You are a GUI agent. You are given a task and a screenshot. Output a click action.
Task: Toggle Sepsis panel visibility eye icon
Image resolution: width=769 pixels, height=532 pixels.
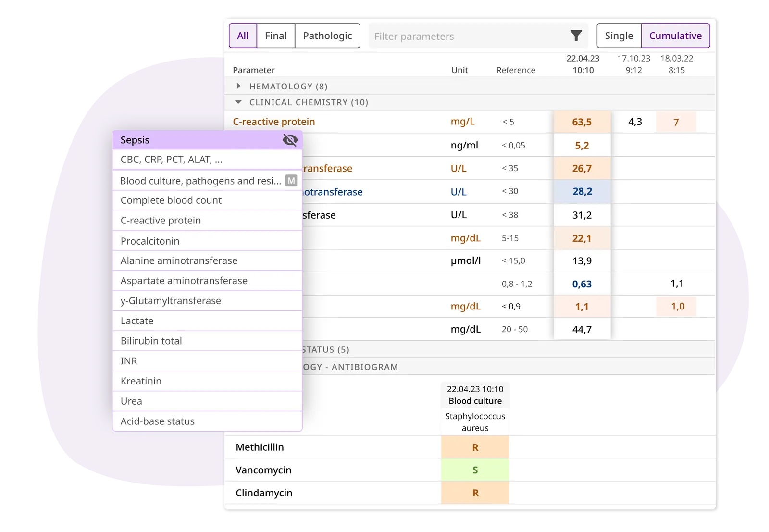point(290,140)
